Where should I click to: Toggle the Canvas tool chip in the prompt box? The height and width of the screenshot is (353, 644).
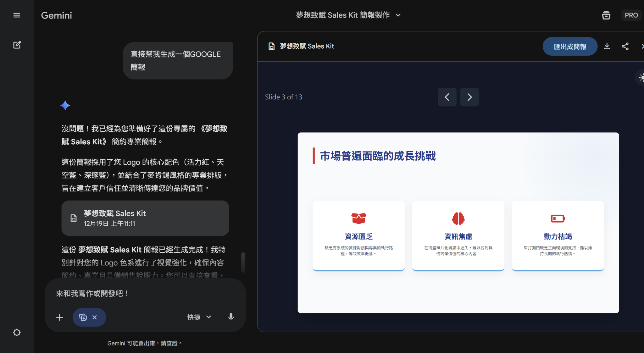(83, 317)
